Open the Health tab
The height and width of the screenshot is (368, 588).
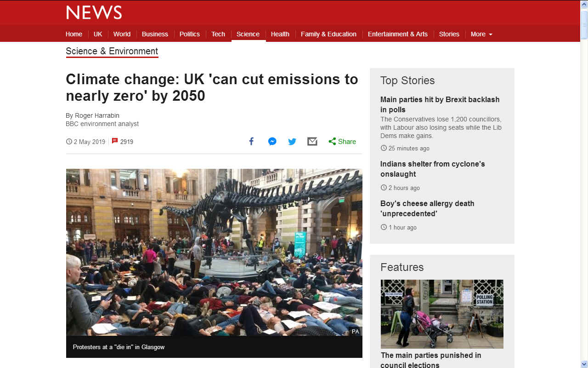point(280,34)
